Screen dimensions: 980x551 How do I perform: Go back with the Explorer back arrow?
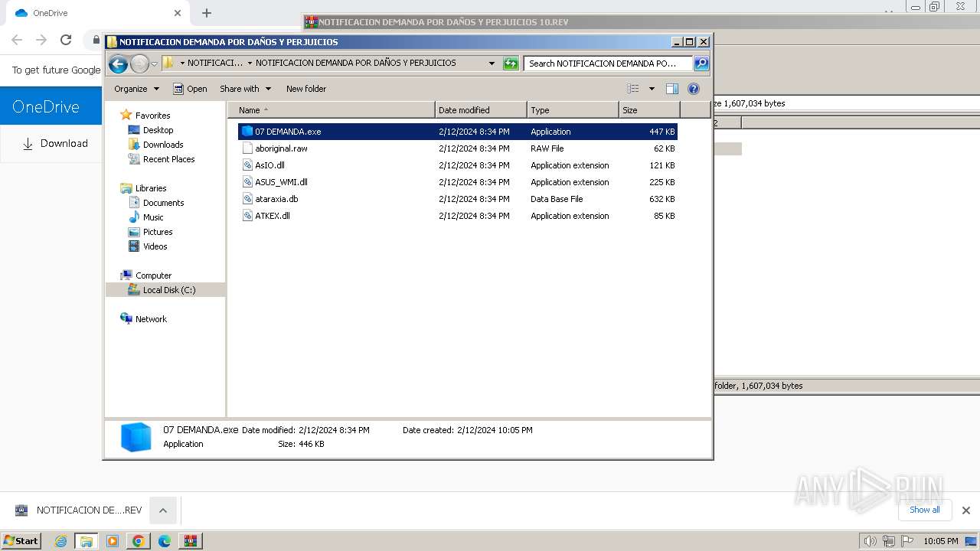pyautogui.click(x=118, y=64)
